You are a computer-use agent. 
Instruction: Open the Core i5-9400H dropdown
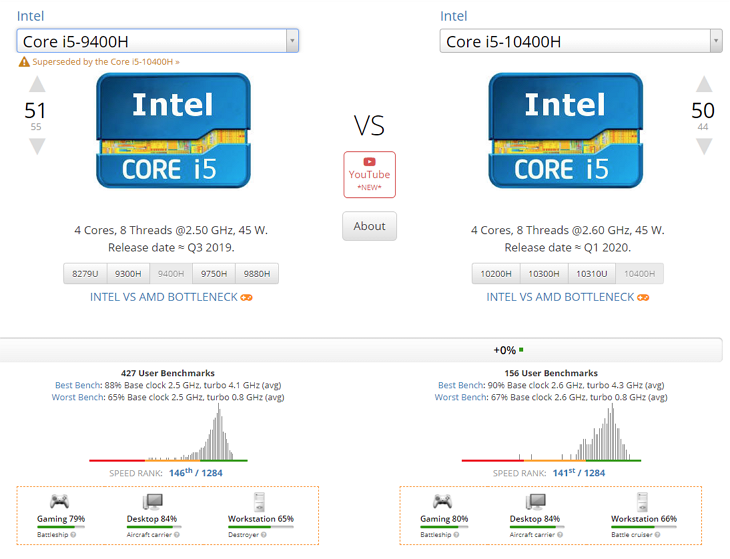pyautogui.click(x=158, y=41)
